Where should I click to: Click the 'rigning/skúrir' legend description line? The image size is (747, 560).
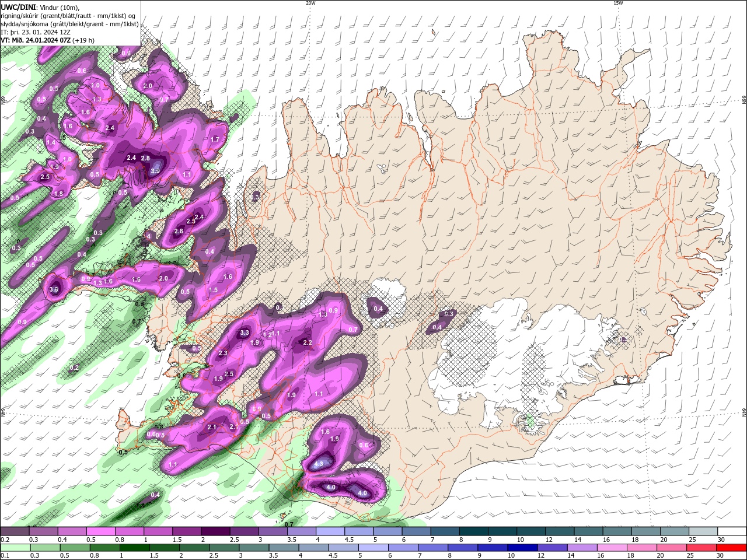pyautogui.click(x=69, y=15)
